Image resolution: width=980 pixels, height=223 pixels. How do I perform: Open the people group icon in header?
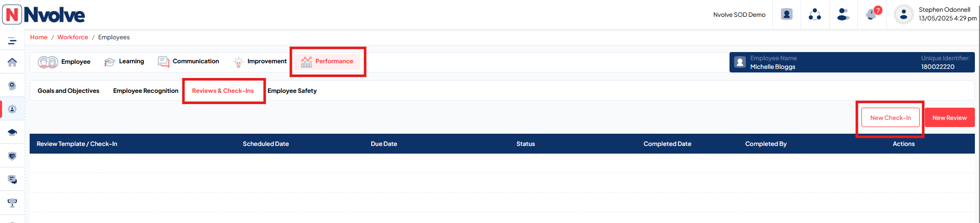[x=843, y=14]
